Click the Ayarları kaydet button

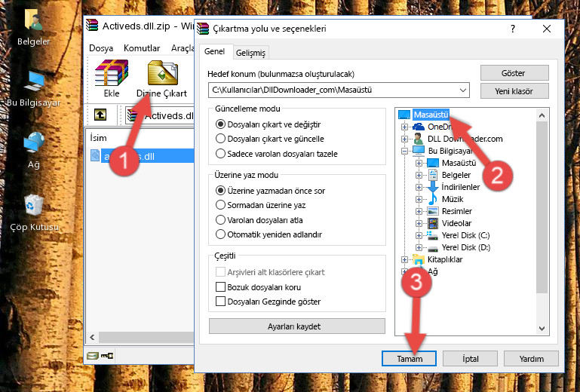(297, 326)
